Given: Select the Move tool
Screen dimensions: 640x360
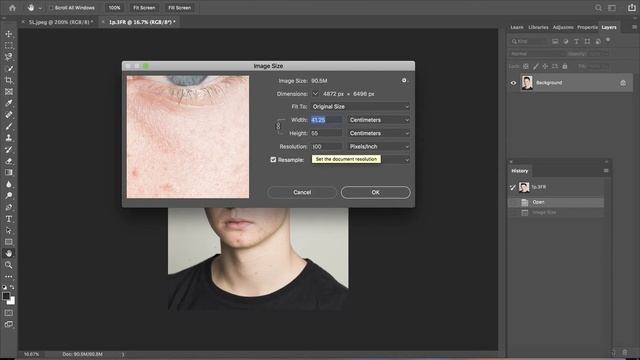Looking at the screenshot, I should (x=9, y=34).
